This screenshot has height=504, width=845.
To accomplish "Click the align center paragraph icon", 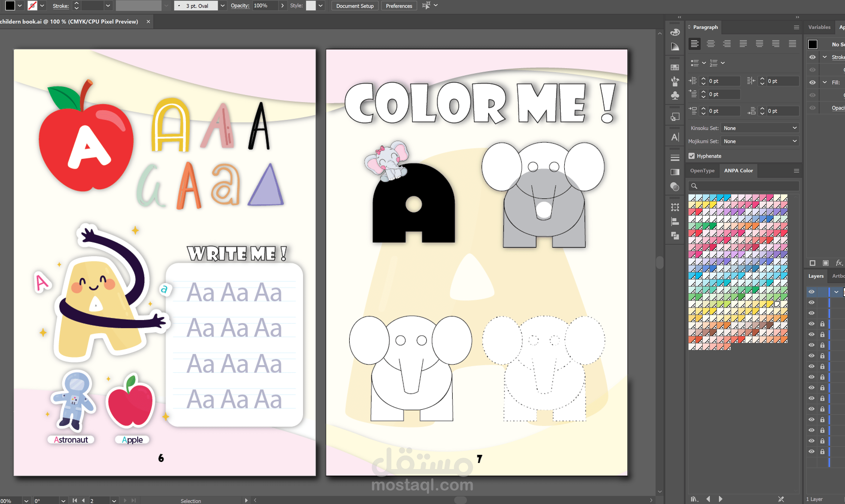I will [710, 44].
